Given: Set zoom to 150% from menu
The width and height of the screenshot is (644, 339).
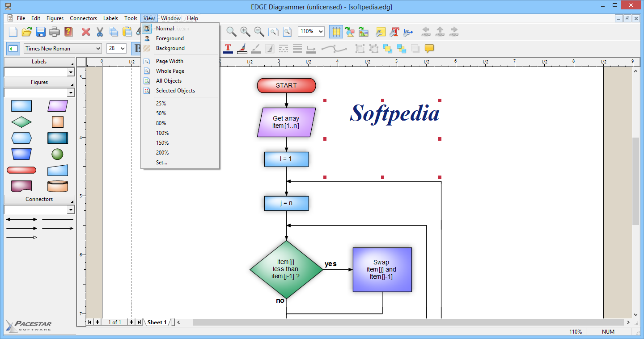Looking at the screenshot, I should coord(180,143).
